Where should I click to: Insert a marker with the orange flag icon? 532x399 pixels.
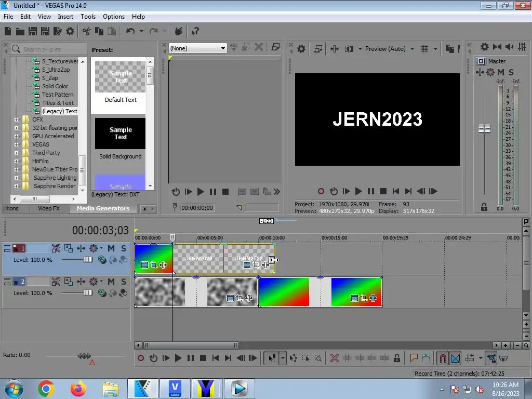[x=414, y=358]
